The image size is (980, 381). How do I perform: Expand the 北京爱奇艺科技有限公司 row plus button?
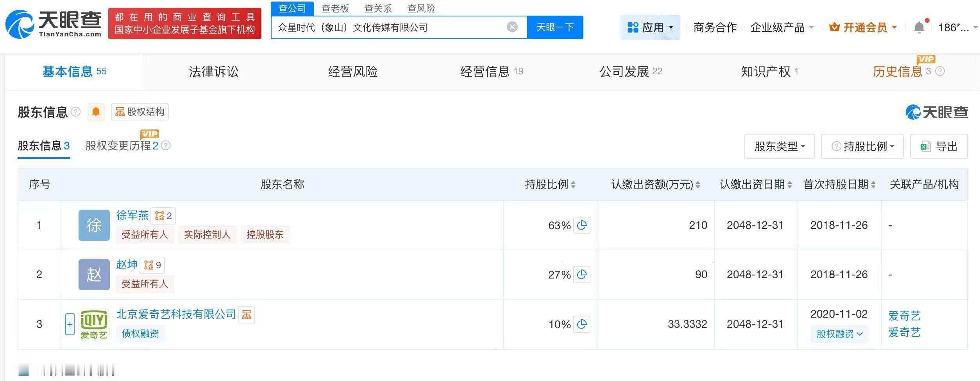[70, 324]
